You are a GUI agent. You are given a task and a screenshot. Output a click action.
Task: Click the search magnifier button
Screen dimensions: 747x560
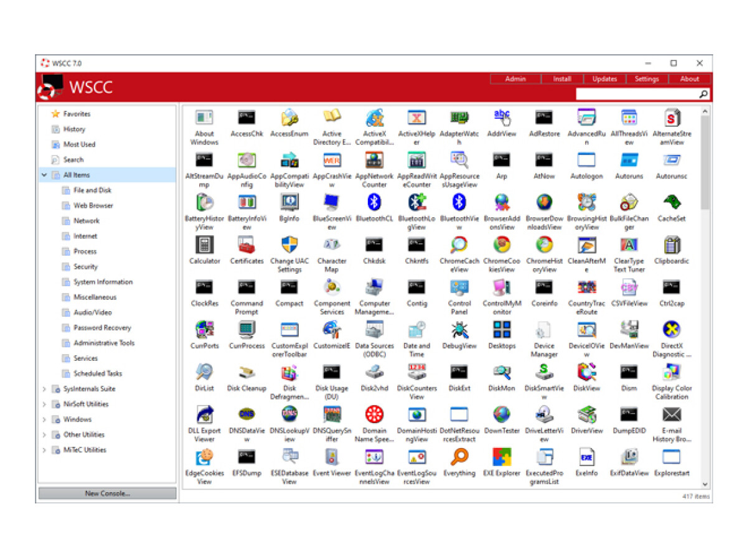[x=703, y=95]
